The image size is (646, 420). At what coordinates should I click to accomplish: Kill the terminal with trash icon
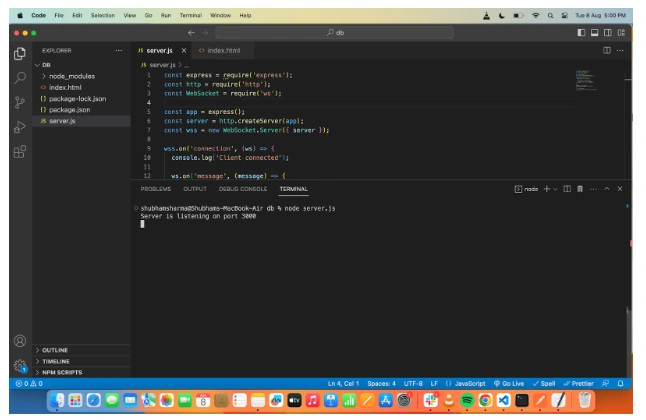[580, 189]
